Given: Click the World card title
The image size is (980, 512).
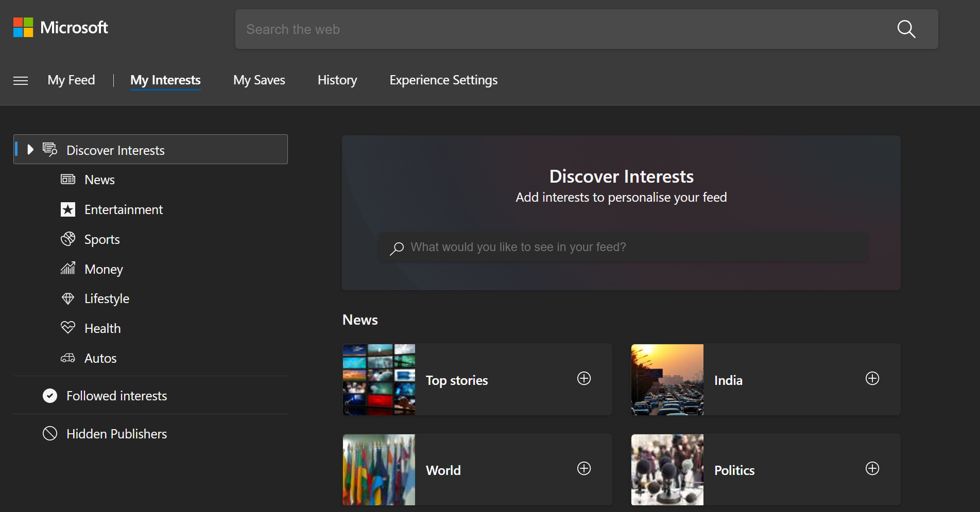Looking at the screenshot, I should click(443, 470).
